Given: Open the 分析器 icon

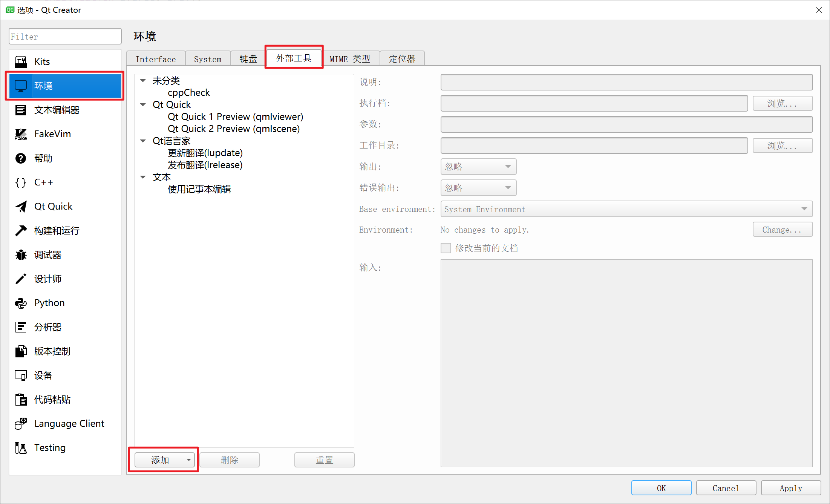Looking at the screenshot, I should coord(21,327).
